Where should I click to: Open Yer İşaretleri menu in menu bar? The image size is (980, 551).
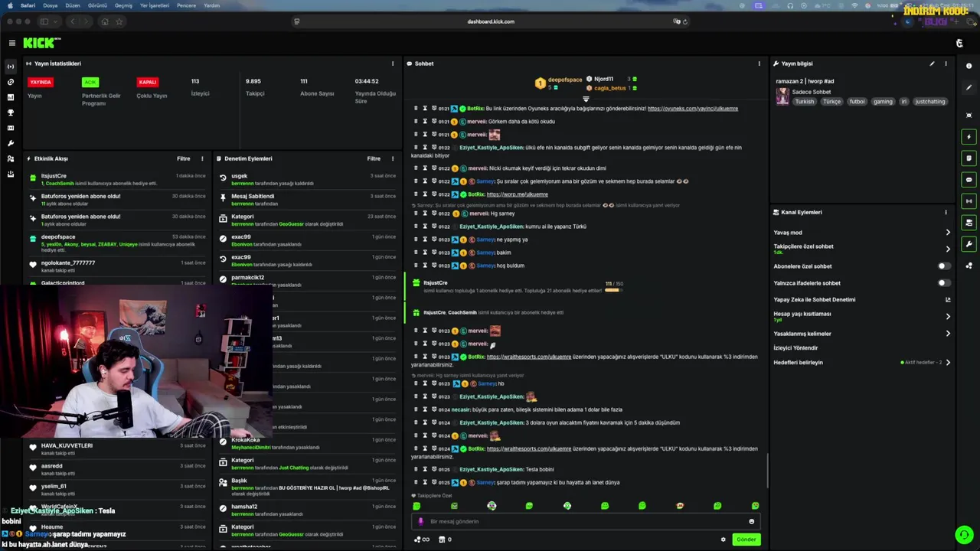155,5
